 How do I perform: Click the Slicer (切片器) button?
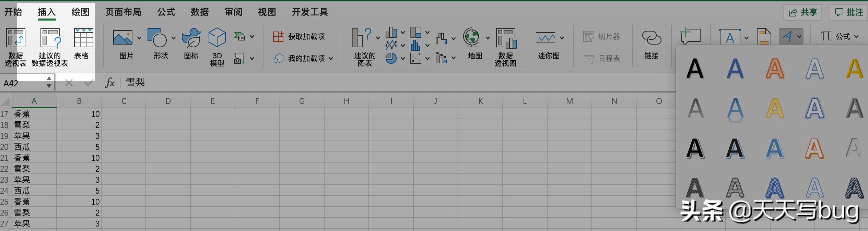pyautogui.click(x=601, y=36)
